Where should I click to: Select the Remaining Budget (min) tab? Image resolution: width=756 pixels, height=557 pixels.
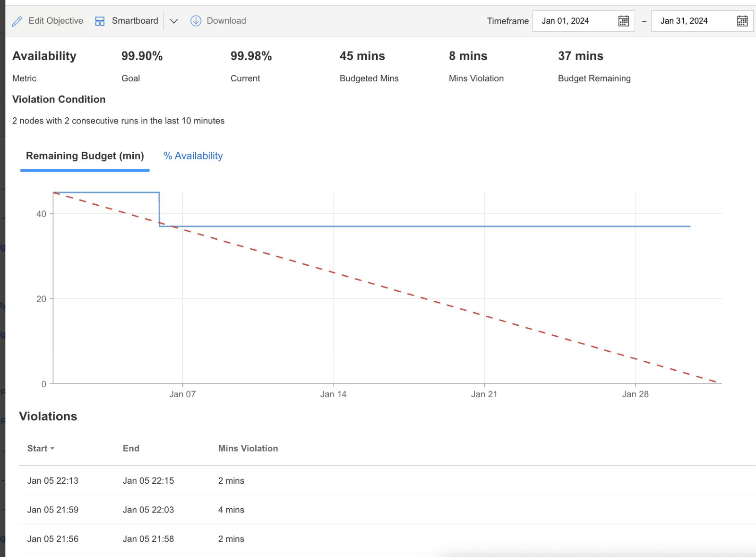pos(85,156)
